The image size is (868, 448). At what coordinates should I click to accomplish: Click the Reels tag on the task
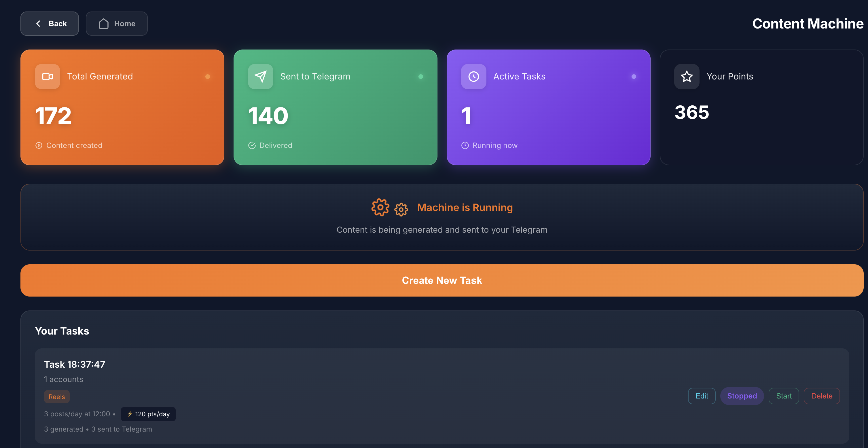point(57,397)
